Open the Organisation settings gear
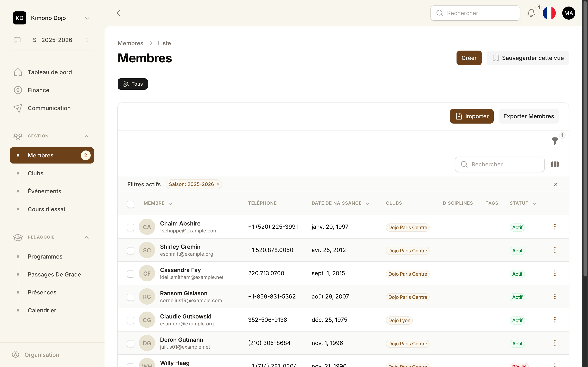588x367 pixels. pyautogui.click(x=16, y=355)
